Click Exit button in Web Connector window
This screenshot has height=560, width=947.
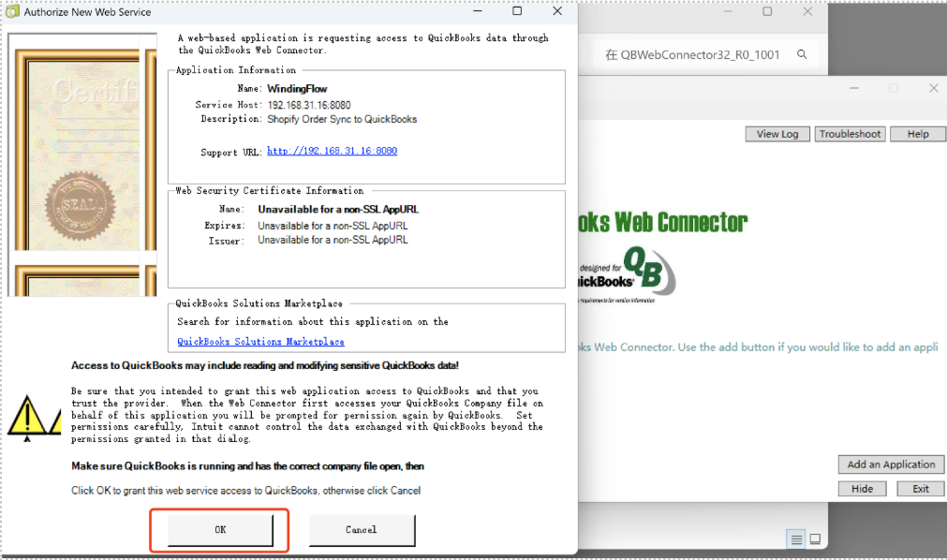click(921, 489)
